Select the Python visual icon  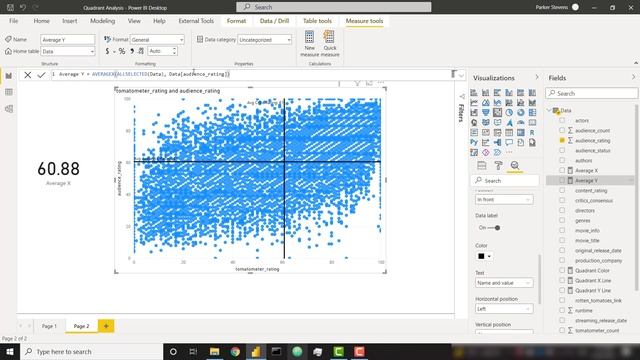click(x=474, y=142)
